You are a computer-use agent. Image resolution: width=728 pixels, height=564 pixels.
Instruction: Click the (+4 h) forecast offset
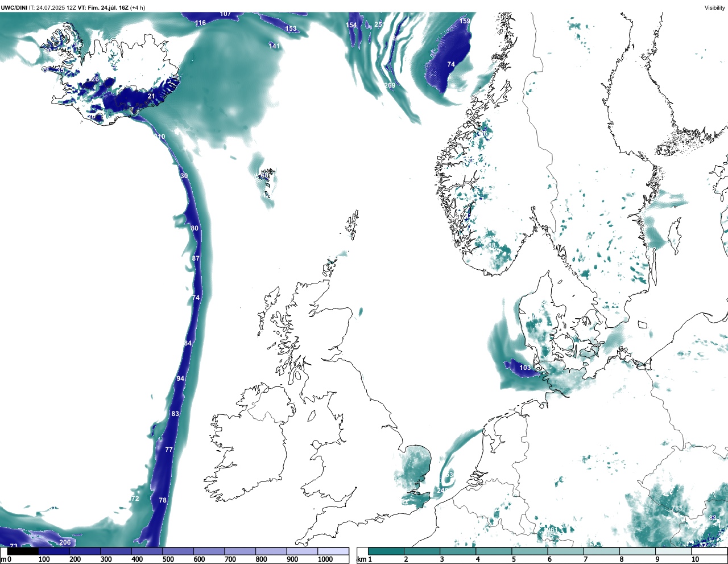(138, 7)
